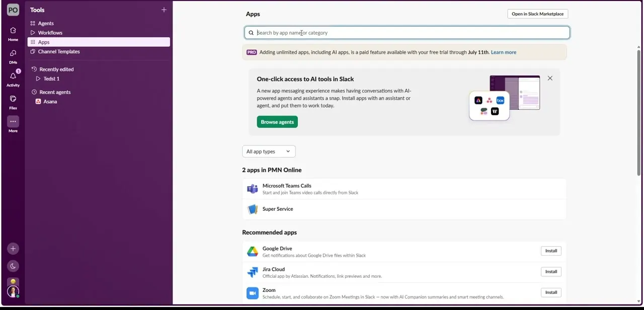Install Zoom

551,292
